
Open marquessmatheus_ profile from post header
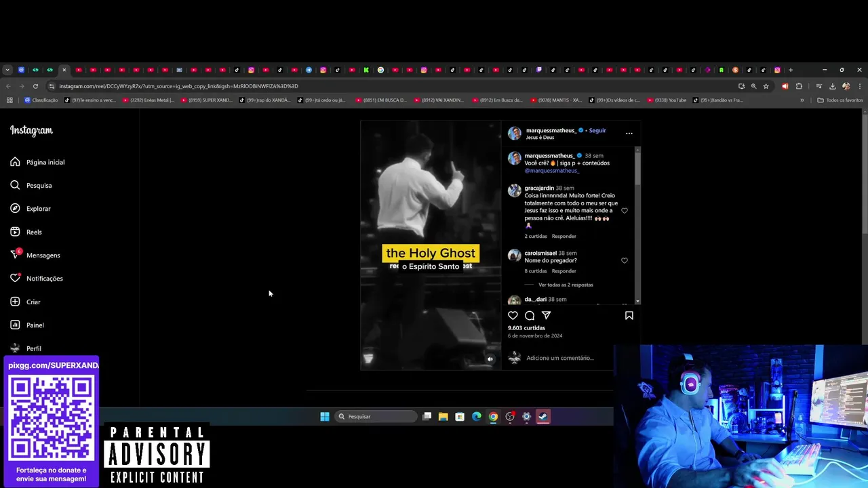point(551,130)
